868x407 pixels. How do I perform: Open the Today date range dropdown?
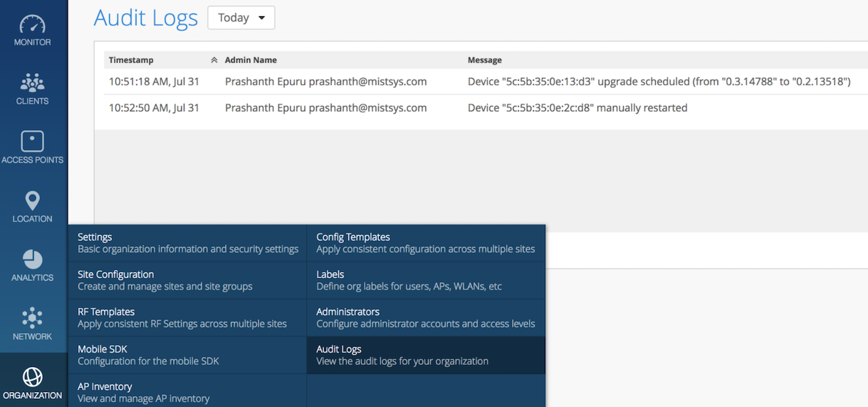(x=241, y=18)
